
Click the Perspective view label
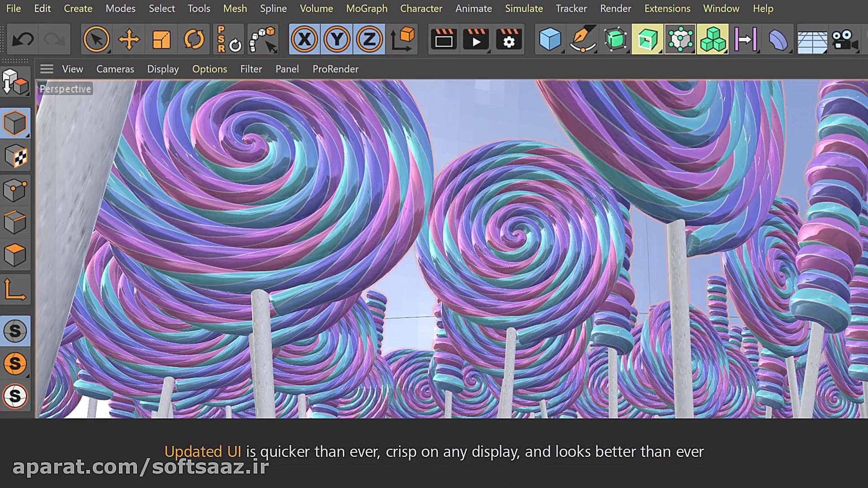(x=65, y=89)
